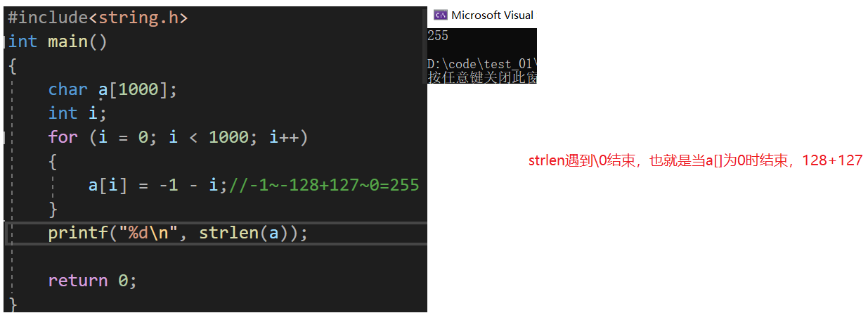Viewport: 868px width, 313px height.
Task: Place cursor on the #include<string.h> line
Action: (98, 18)
